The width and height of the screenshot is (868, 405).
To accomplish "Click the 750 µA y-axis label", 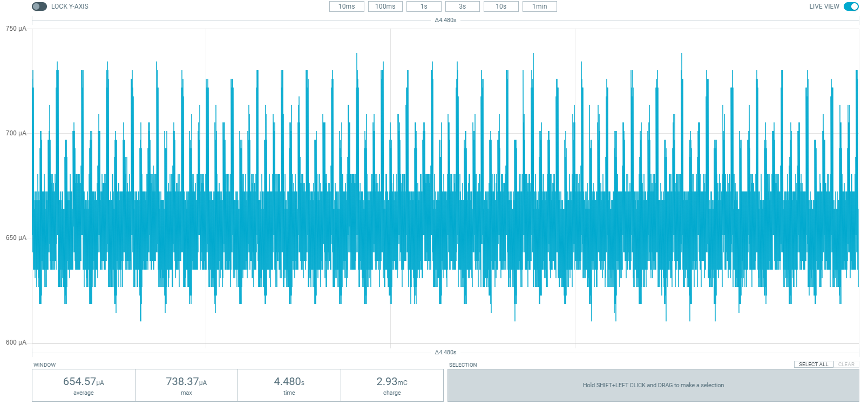I will (16, 29).
